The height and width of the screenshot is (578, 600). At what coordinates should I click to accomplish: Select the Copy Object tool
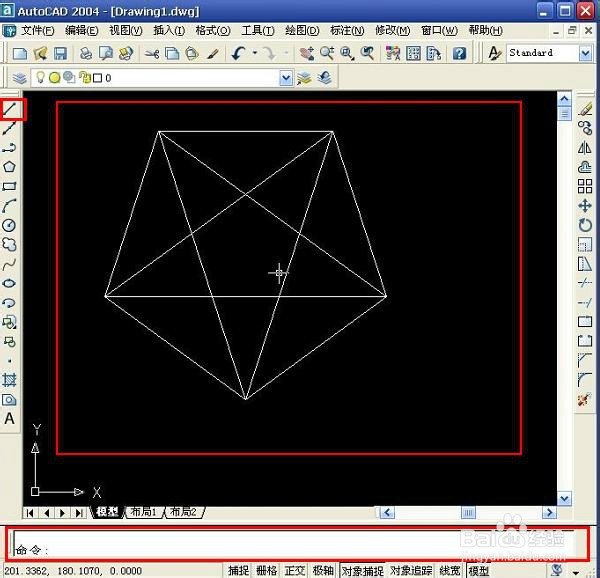[585, 128]
